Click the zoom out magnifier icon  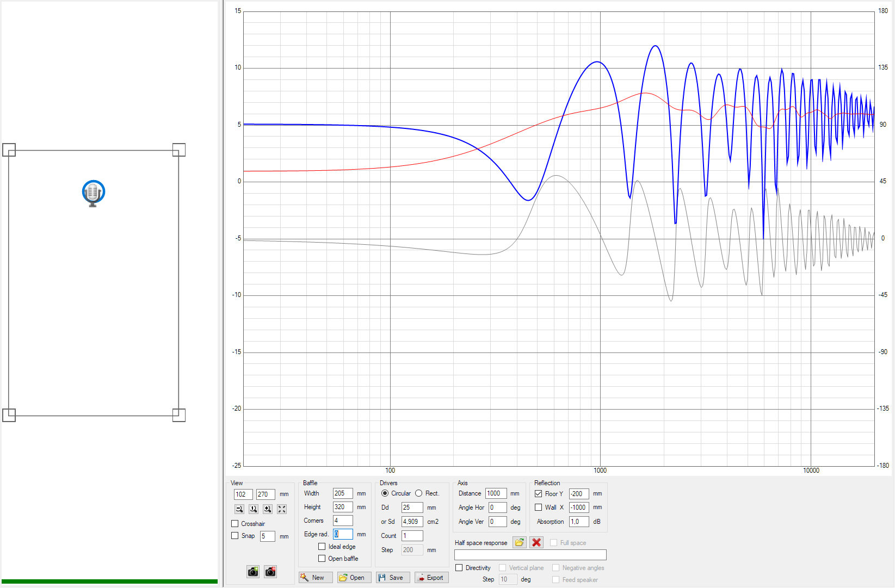coord(239,509)
